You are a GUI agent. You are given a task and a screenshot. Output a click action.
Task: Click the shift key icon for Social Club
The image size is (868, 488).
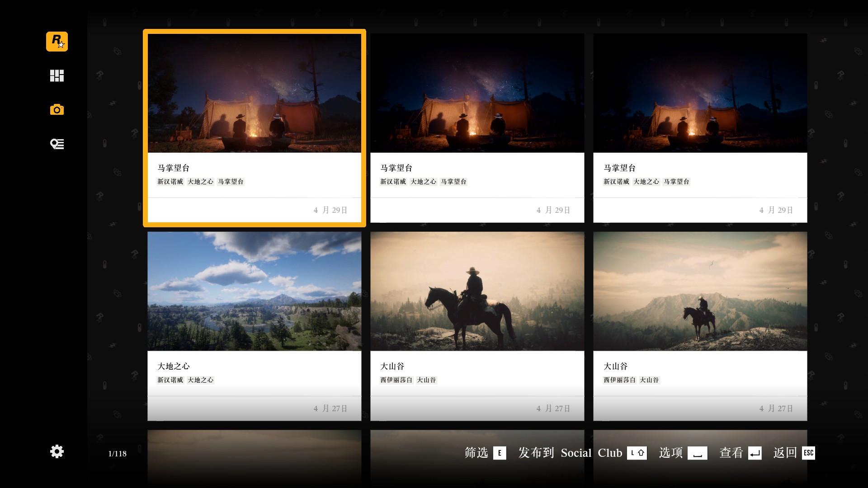637,453
